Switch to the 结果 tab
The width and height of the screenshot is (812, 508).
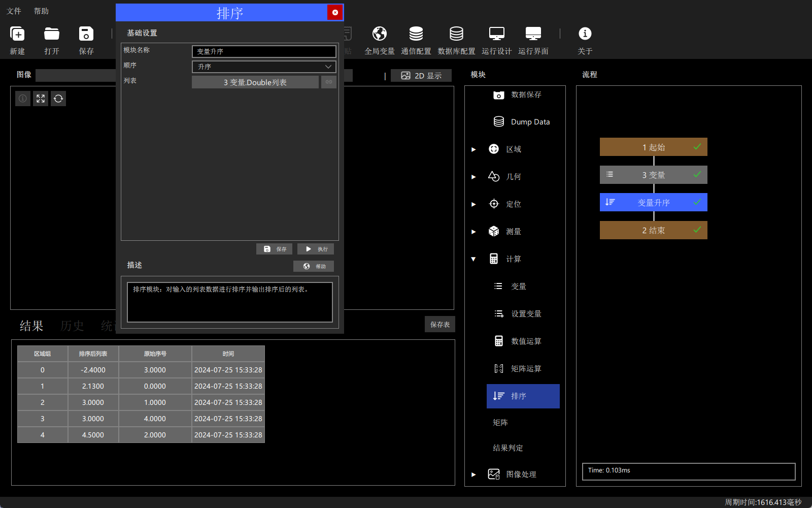point(31,326)
